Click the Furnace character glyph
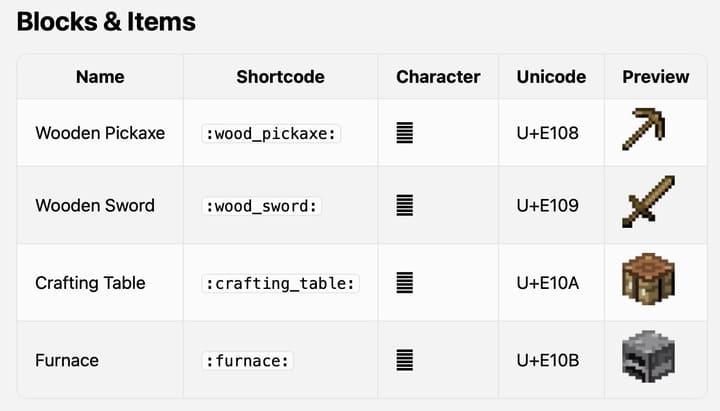The image size is (720, 411). [404, 359]
